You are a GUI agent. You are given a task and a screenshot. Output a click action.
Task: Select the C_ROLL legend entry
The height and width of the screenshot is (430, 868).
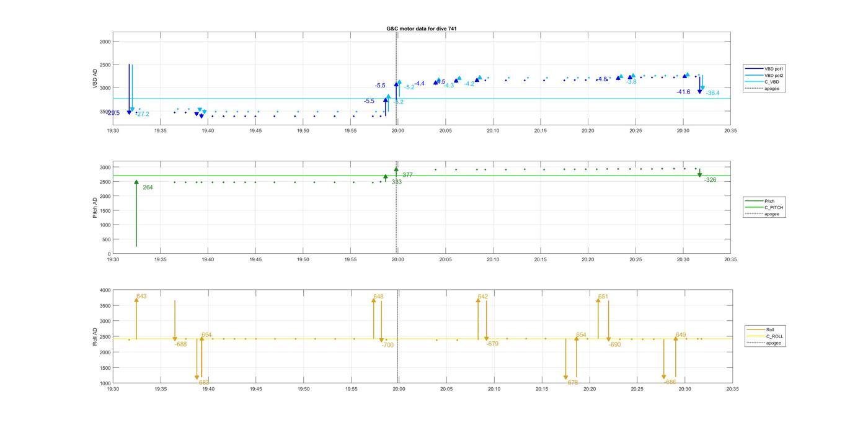click(x=765, y=336)
